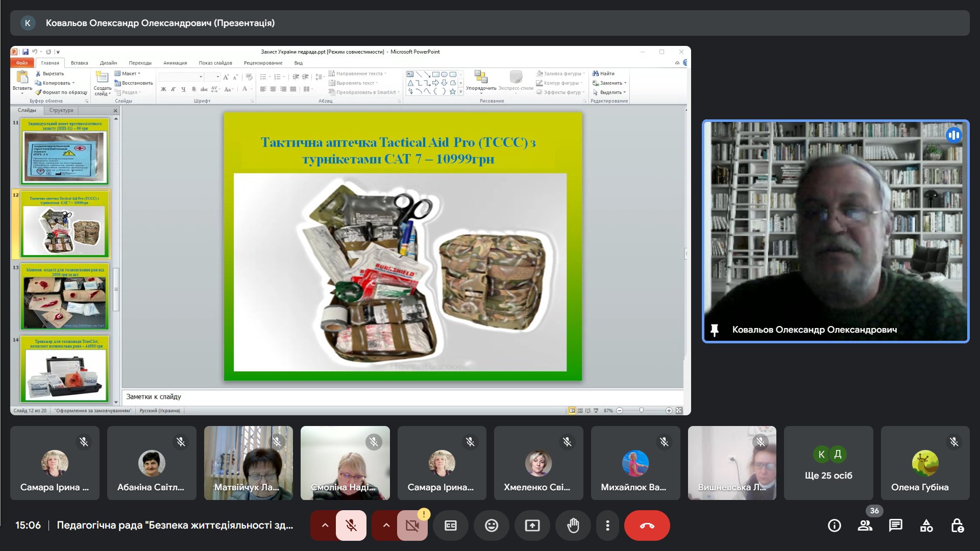This screenshot has height=551, width=980.
Task: Raise hand in the meeting
Action: coord(573,525)
